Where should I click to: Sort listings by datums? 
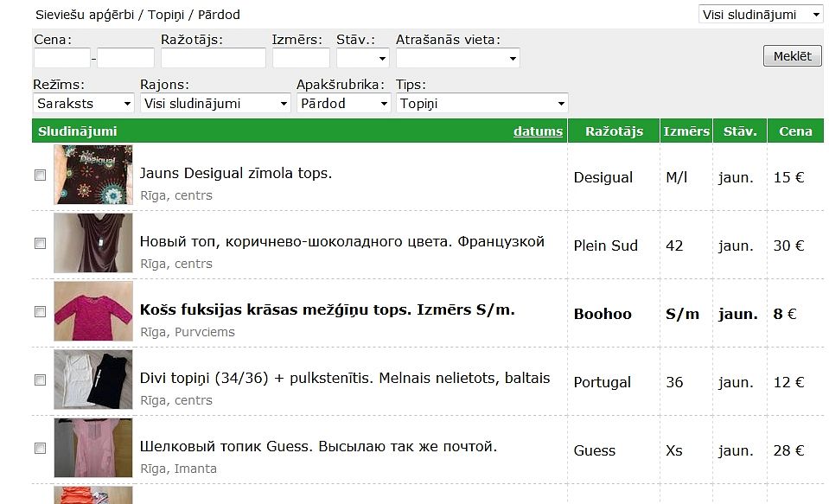click(x=538, y=131)
